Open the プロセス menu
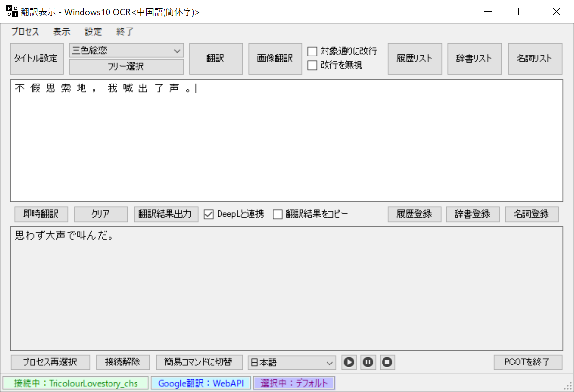 pos(25,31)
